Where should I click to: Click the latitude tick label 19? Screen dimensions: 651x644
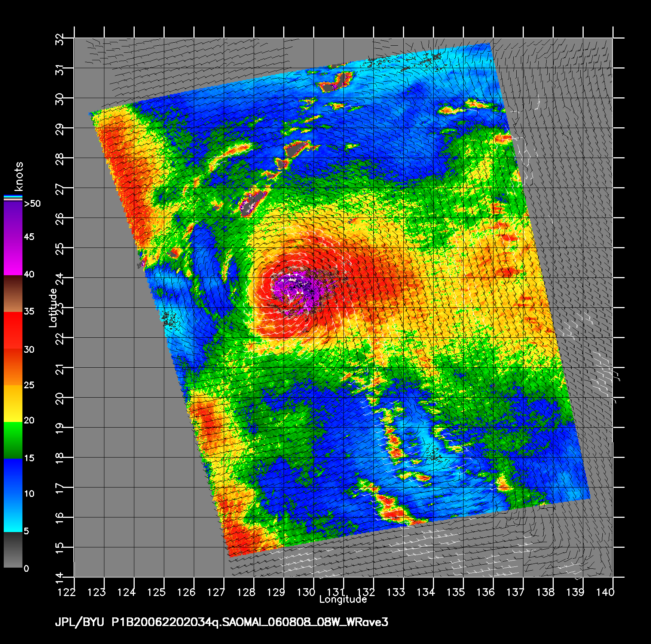(x=60, y=428)
